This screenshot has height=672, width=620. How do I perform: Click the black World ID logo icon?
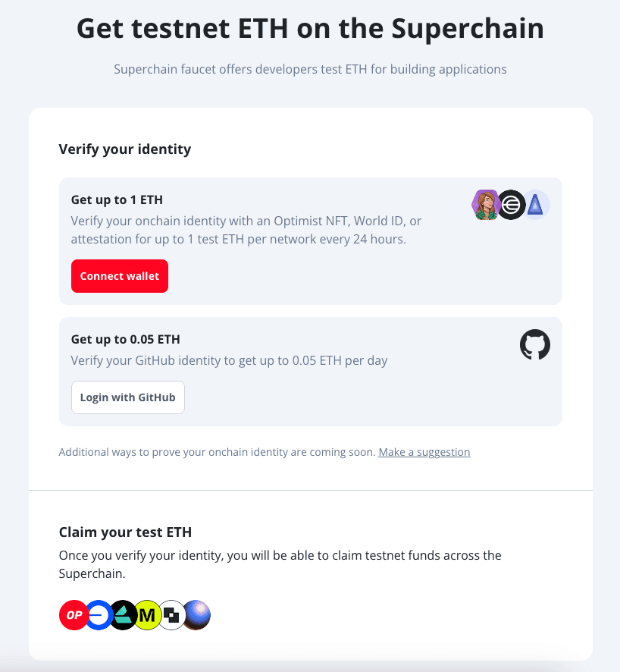(x=512, y=205)
